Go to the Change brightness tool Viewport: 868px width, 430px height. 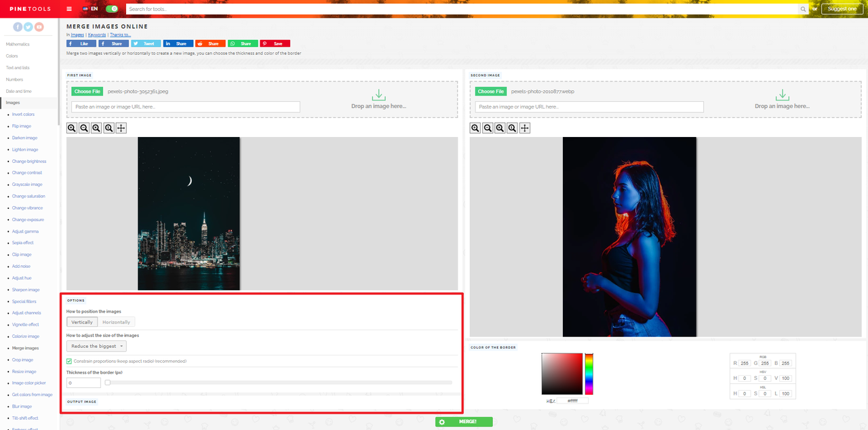point(29,161)
